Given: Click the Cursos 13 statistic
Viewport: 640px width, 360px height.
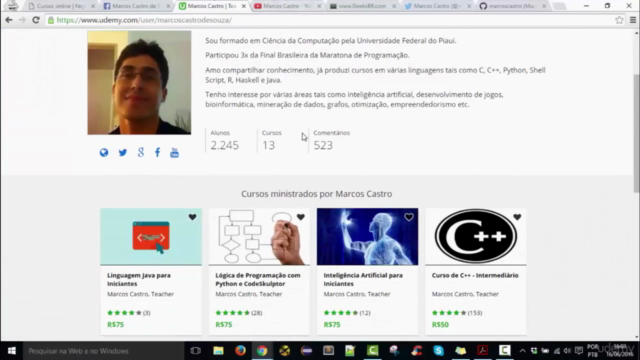Looking at the screenshot, I should point(272,140).
